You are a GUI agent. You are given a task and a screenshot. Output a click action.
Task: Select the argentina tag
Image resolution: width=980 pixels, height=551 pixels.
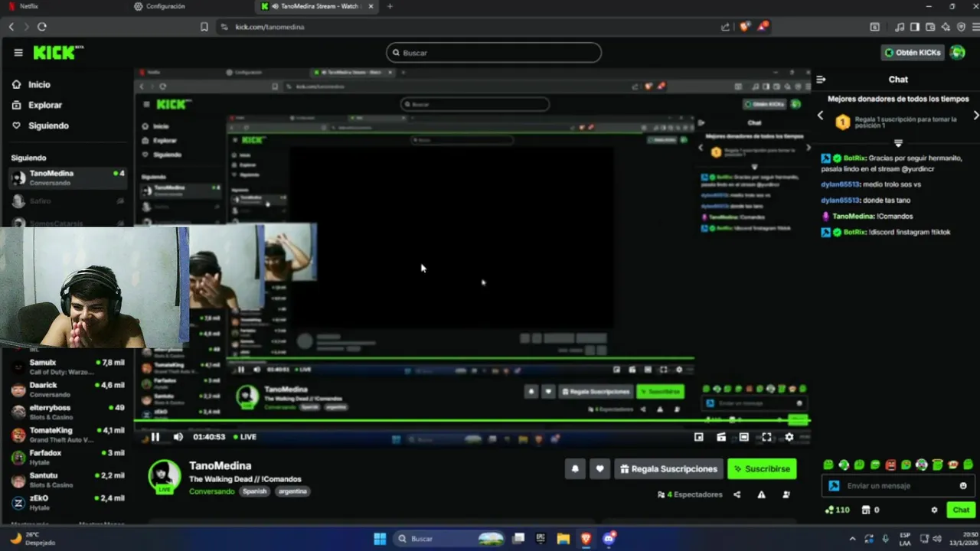pos(292,491)
